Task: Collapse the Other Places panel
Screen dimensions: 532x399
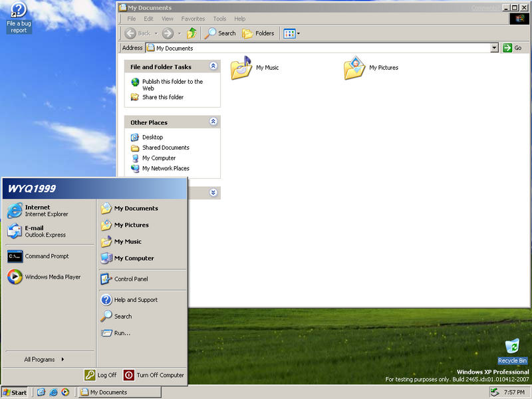Action: (213, 122)
